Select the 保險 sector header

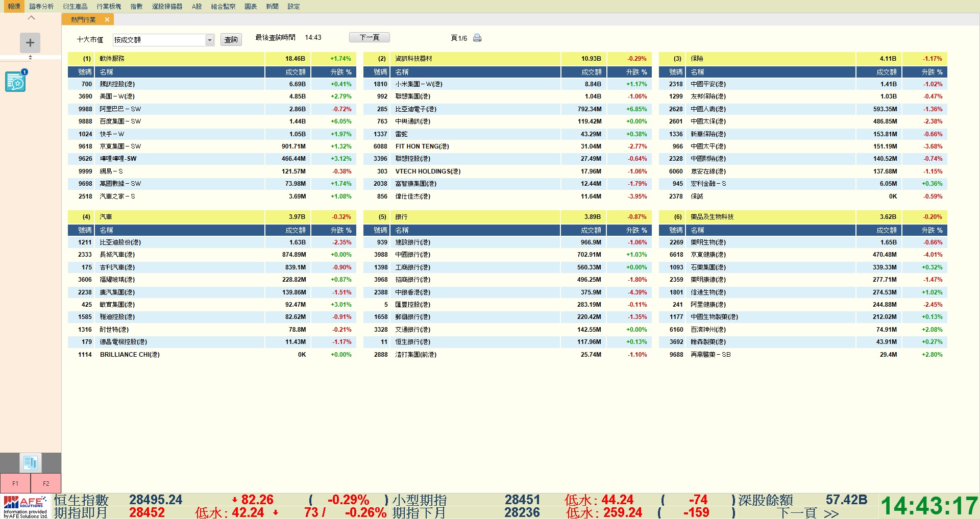803,59
